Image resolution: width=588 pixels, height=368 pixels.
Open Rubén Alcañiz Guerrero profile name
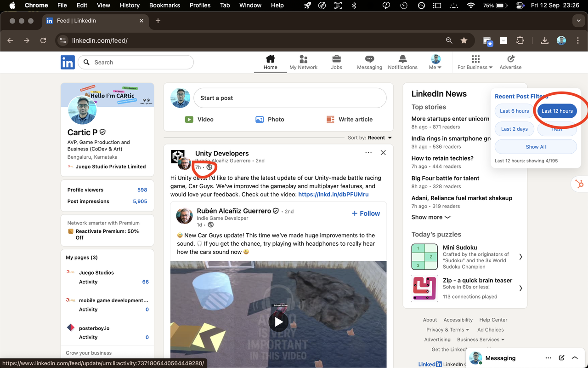[x=234, y=211]
